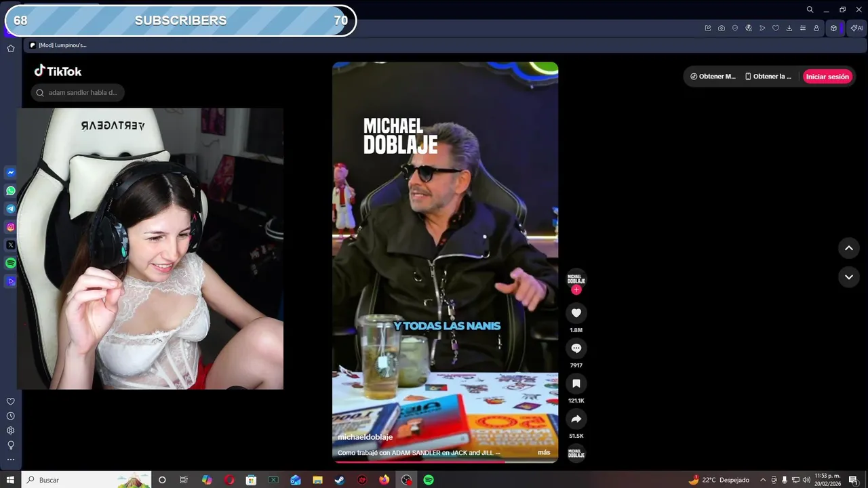Go to the previous video with up chevron
Image resolution: width=868 pixels, height=488 pixels.
pos(849,248)
